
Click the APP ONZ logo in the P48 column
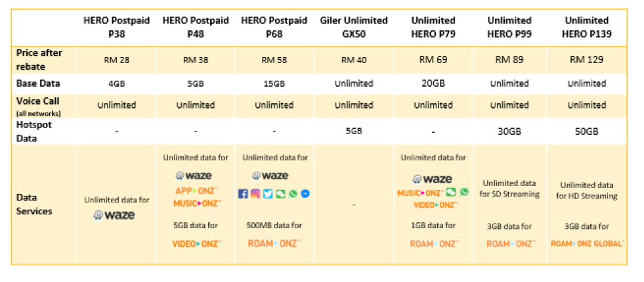coord(196,191)
